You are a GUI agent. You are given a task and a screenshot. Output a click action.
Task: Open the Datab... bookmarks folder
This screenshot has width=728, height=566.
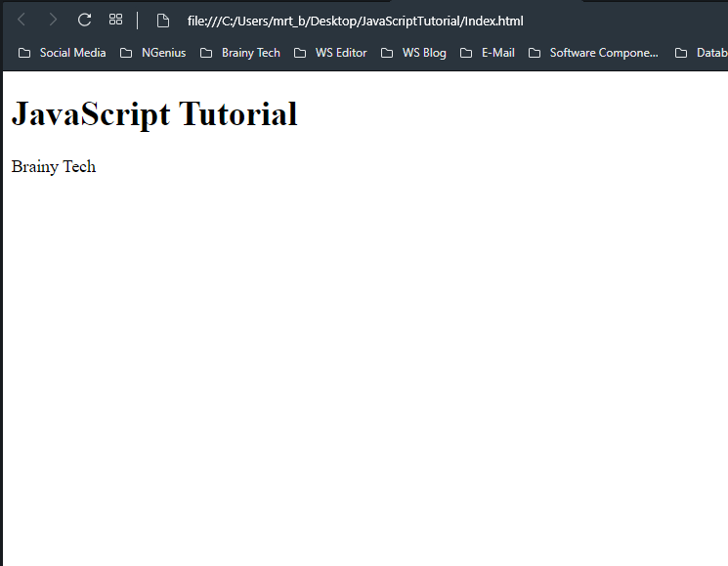(701, 53)
